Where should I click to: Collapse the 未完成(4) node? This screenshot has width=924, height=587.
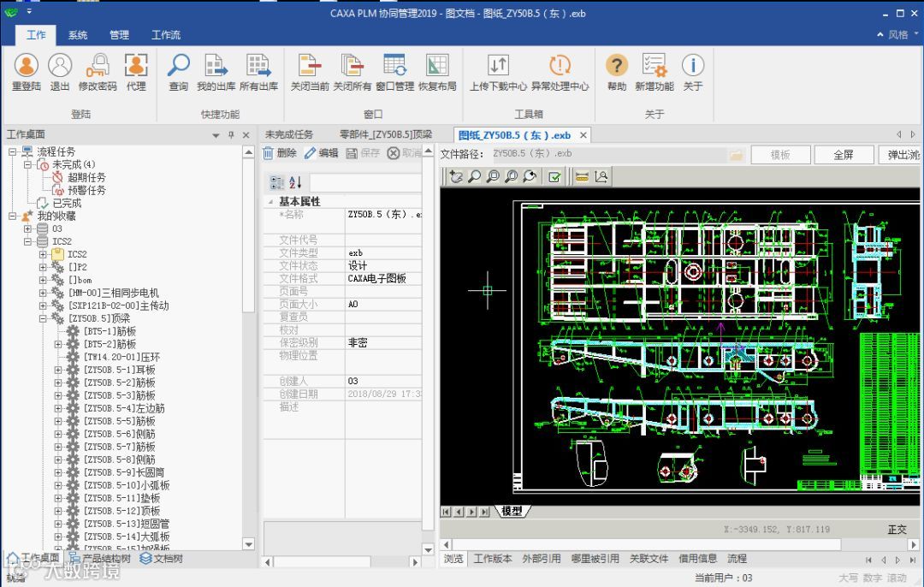coord(27,164)
